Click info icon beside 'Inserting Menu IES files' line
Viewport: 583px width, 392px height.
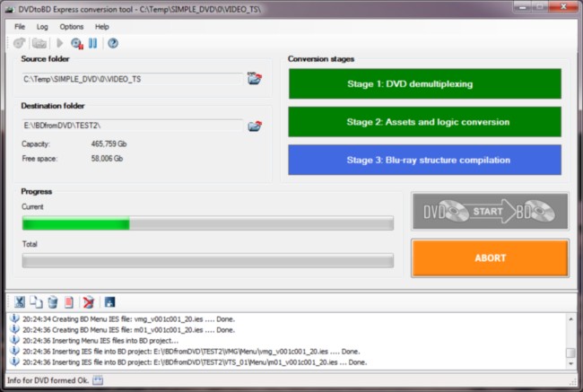pos(14,340)
